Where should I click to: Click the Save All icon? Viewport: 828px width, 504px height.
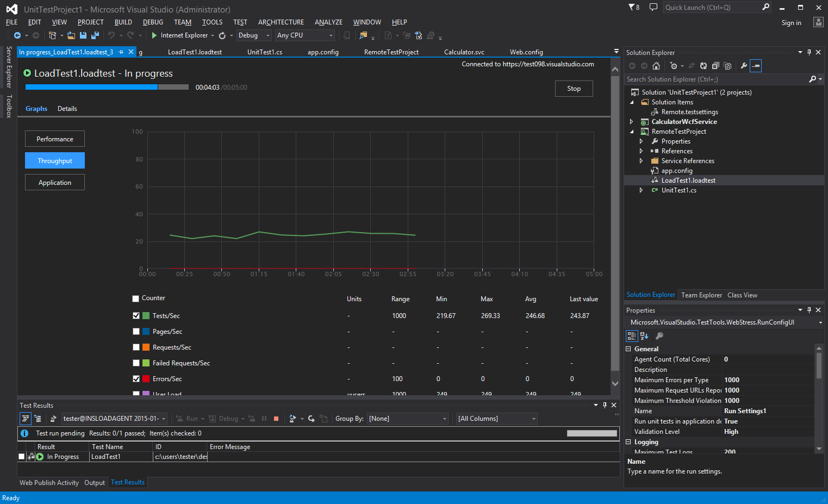coord(95,35)
